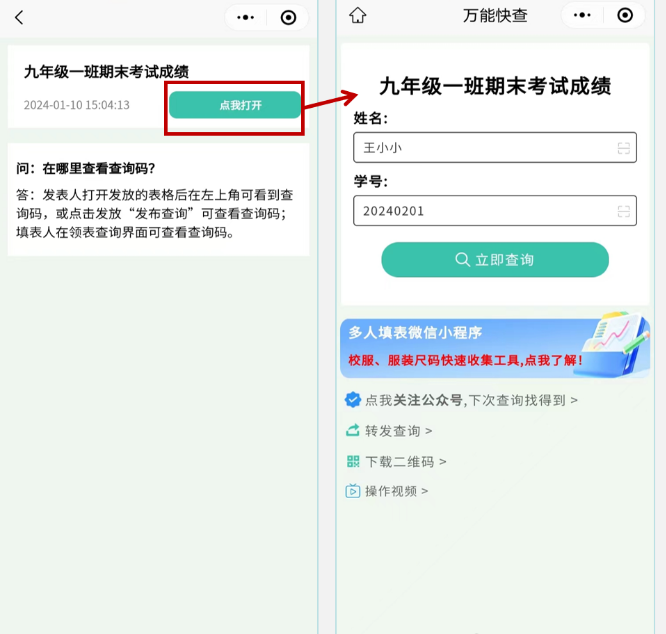Screen dimensions: 666x634
Task: Open the 多人填表微信小程序 banner
Action: pyautogui.click(x=495, y=346)
